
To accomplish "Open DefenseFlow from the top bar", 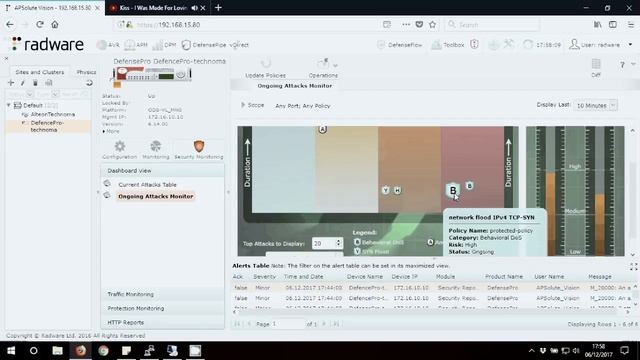I will point(400,45).
